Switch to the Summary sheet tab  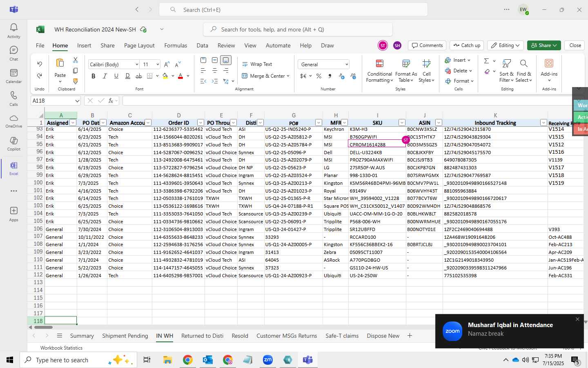(82, 336)
